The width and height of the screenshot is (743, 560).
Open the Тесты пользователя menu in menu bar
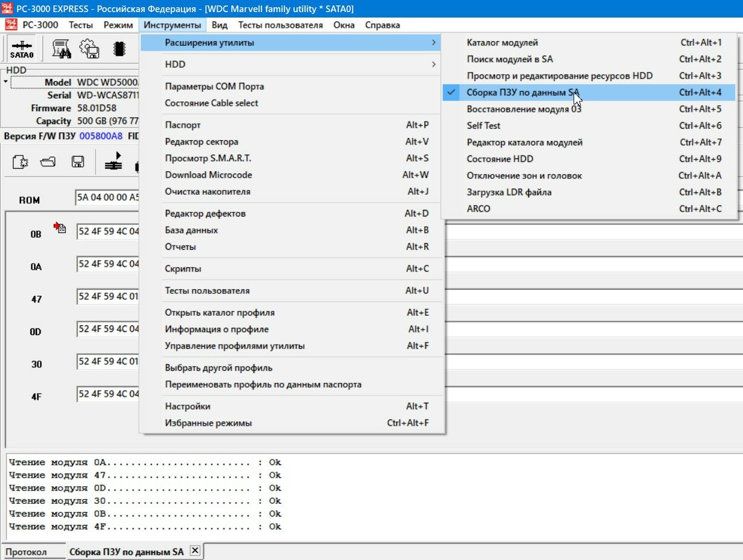(x=280, y=25)
